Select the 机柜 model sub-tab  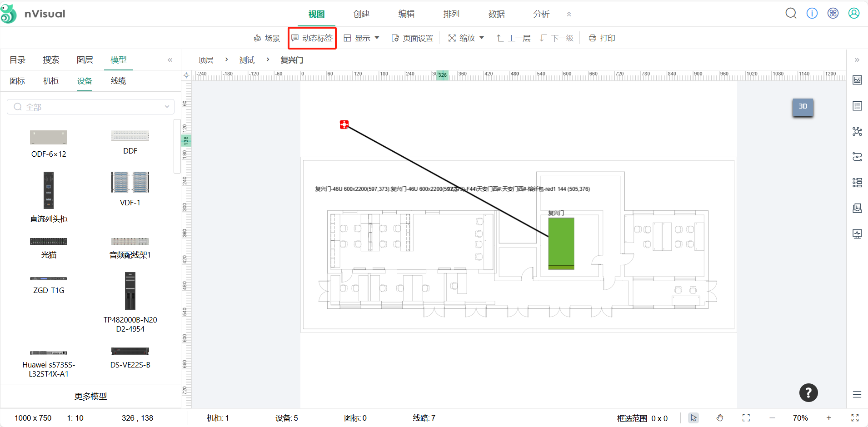point(51,81)
